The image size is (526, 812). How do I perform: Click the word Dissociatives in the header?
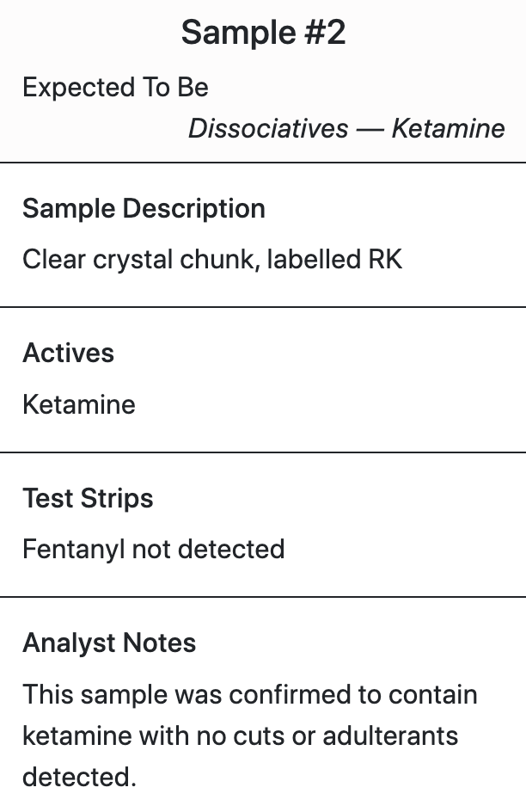[268, 128]
